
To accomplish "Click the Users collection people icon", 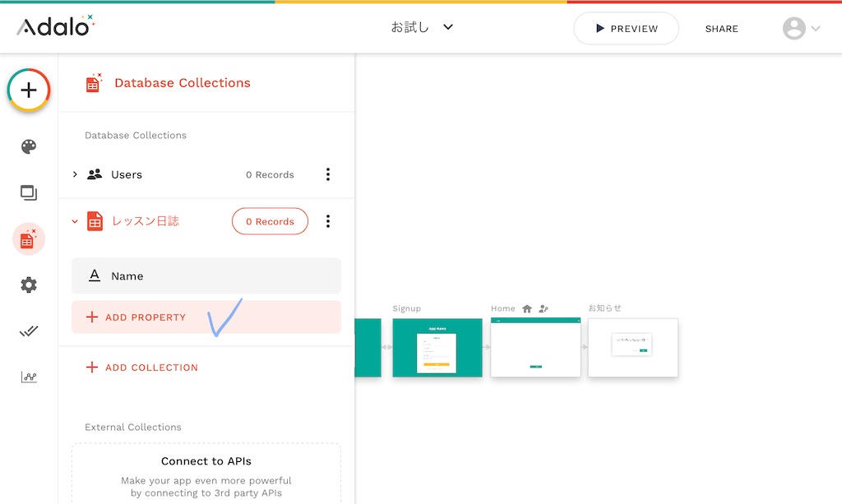I will (95, 174).
